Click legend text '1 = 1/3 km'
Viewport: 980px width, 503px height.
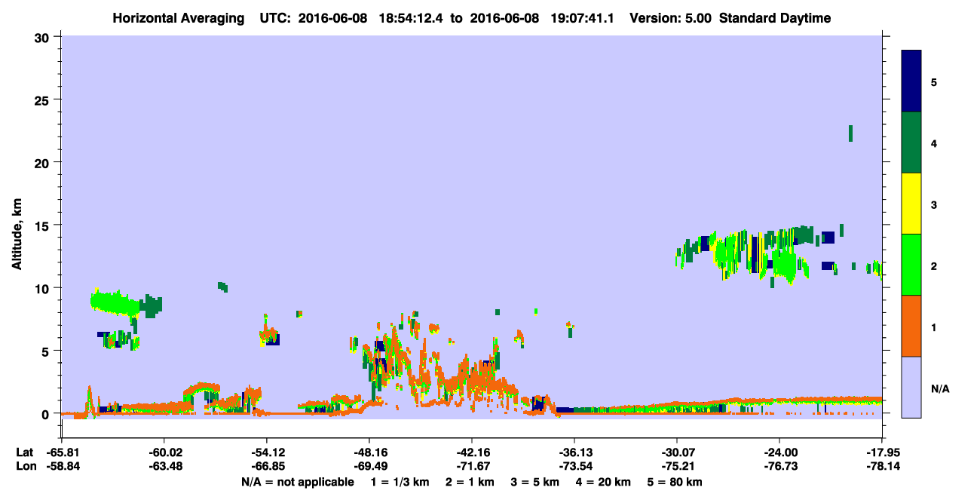click(x=400, y=482)
